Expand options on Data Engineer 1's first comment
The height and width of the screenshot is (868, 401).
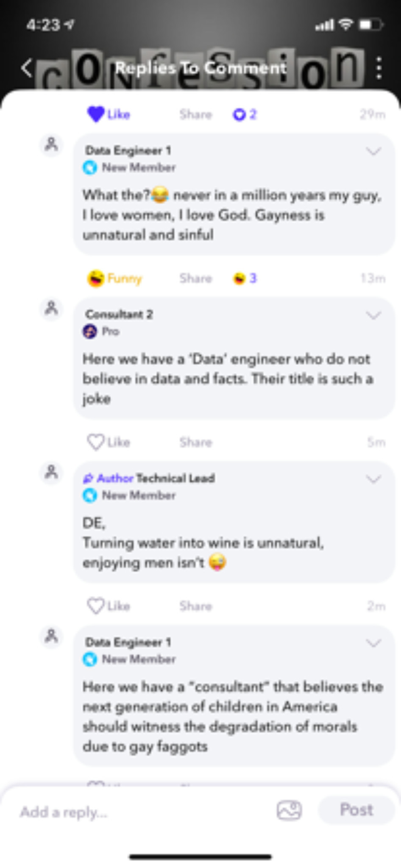point(373,151)
